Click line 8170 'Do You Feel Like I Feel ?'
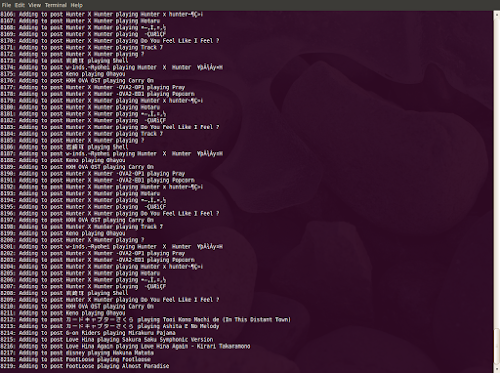 (180, 41)
